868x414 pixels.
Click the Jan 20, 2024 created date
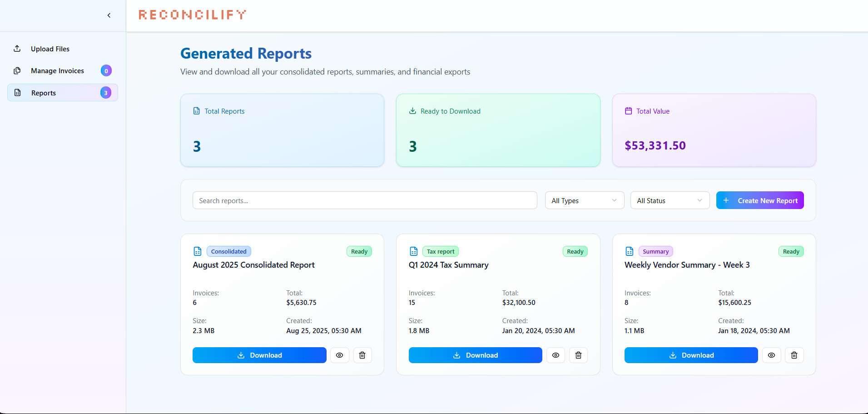coord(539,331)
